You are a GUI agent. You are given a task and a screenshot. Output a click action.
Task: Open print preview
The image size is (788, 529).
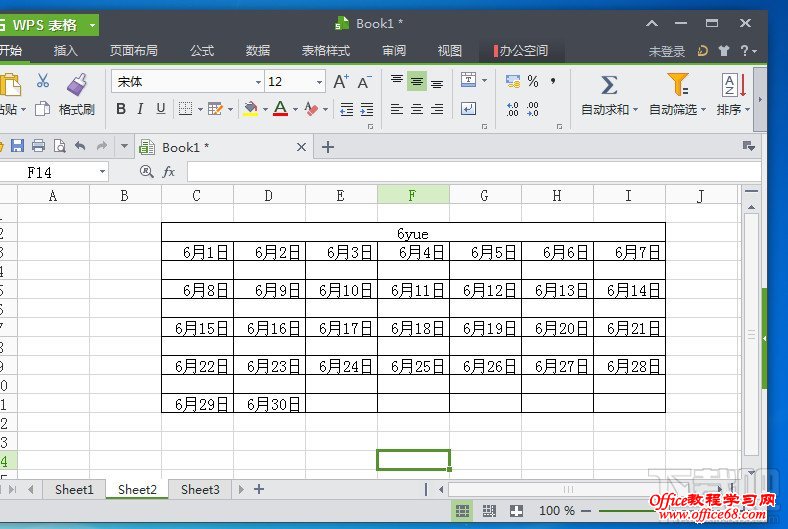pos(59,146)
